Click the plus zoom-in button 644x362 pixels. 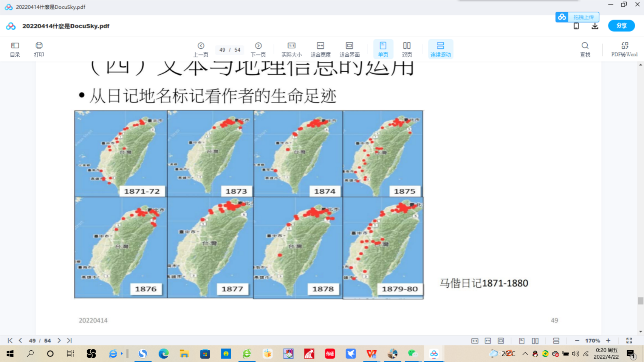[608, 340]
